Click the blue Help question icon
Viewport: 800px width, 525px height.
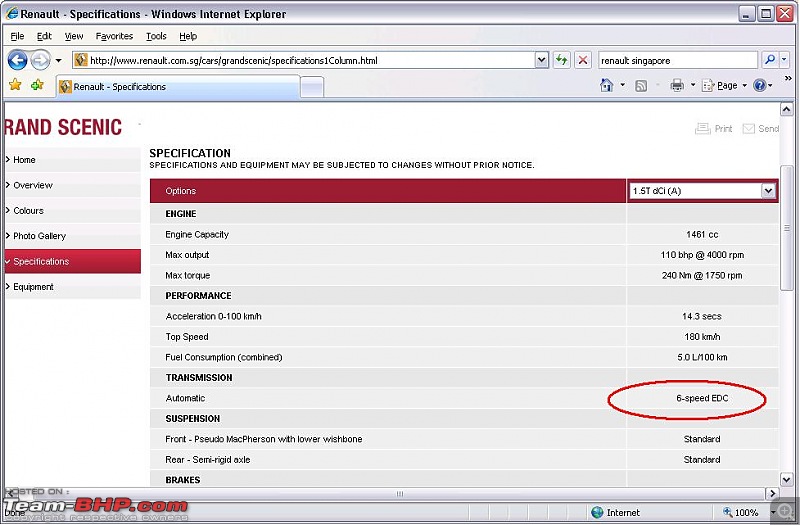(x=759, y=85)
